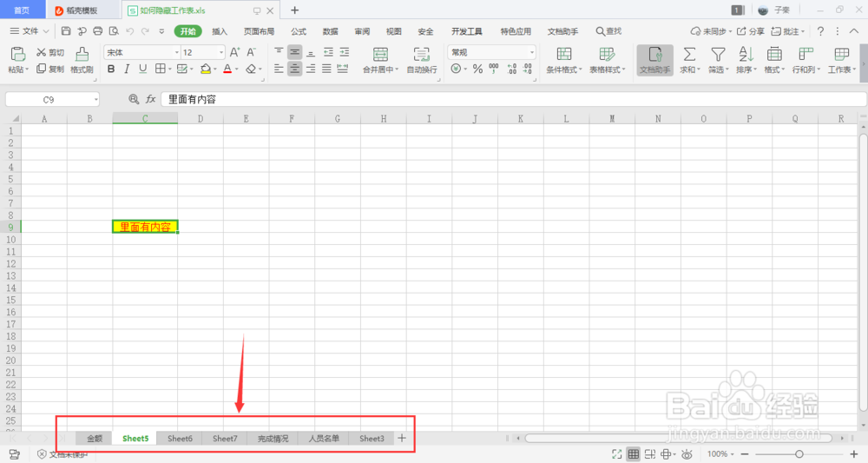Open the Data (数据) ribbon tab
The width and height of the screenshot is (868, 463).
[x=331, y=31]
